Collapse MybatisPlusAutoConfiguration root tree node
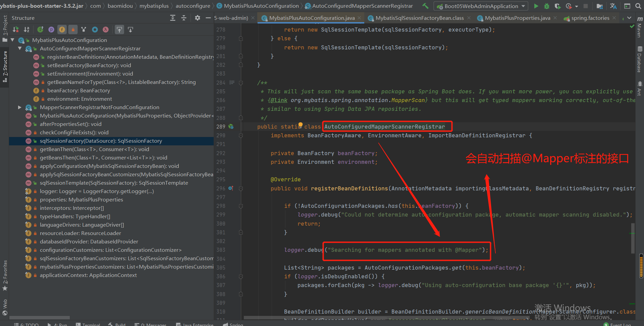Screen dimensions: 644x326 pos(12,40)
